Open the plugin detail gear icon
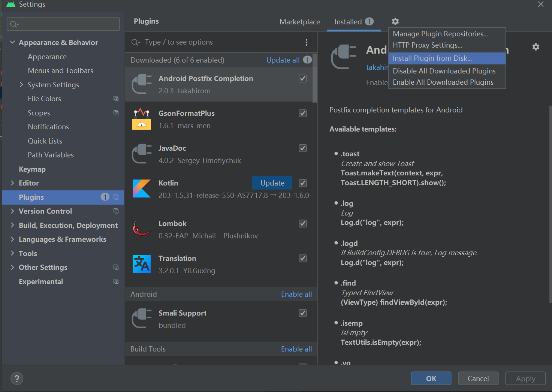The height and width of the screenshot is (392, 552). 536,47
